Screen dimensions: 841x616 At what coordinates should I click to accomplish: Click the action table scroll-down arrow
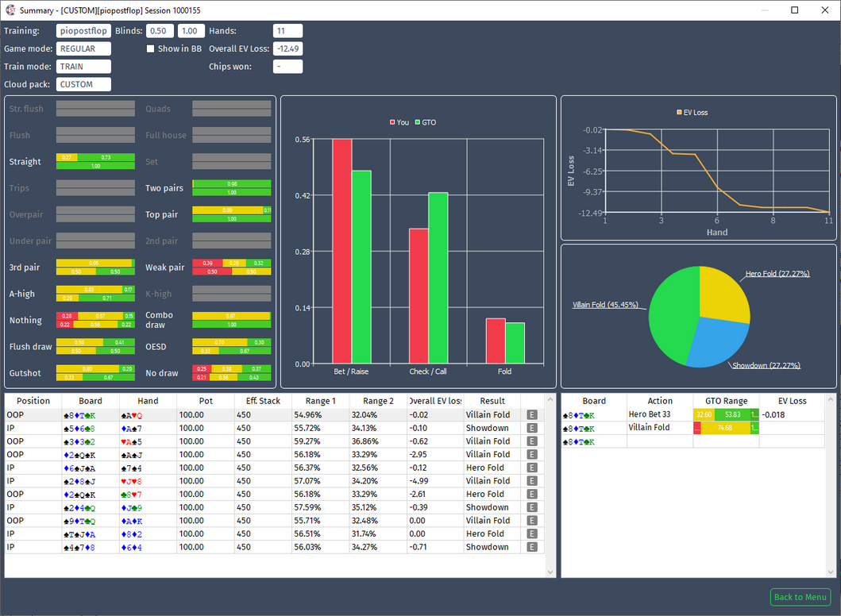point(831,572)
